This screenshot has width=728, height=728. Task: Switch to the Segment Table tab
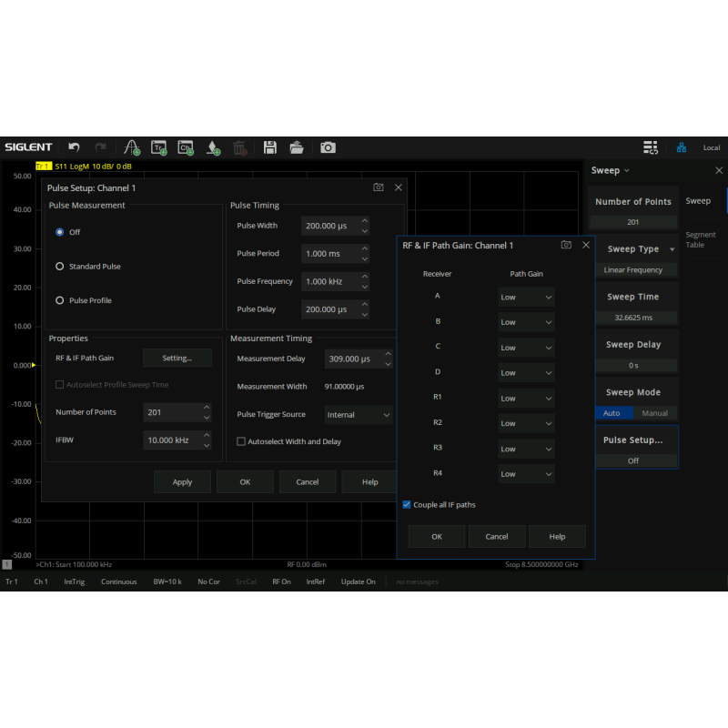701,240
